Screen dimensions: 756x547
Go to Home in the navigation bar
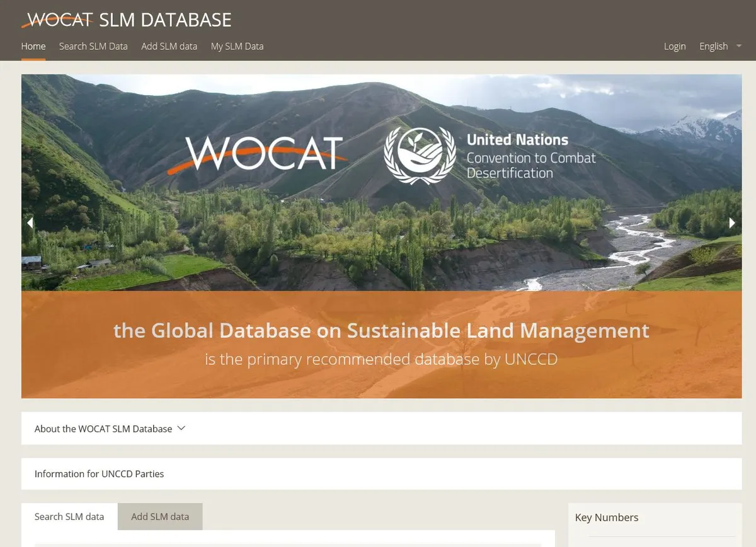(33, 46)
